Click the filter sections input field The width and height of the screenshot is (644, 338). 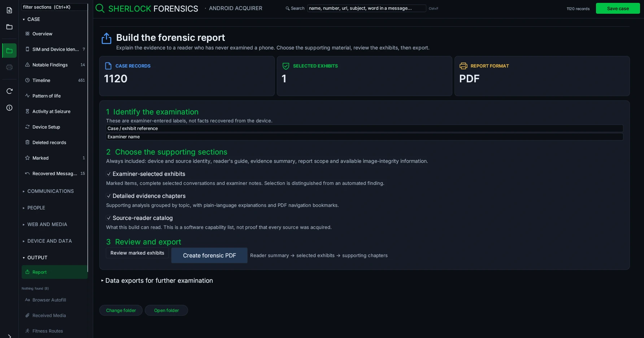click(x=55, y=7)
